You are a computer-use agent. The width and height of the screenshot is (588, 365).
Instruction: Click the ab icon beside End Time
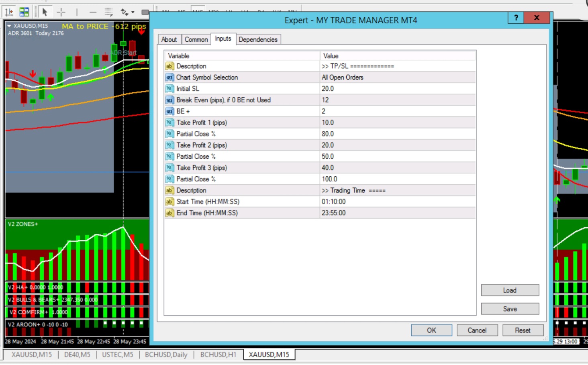169,213
